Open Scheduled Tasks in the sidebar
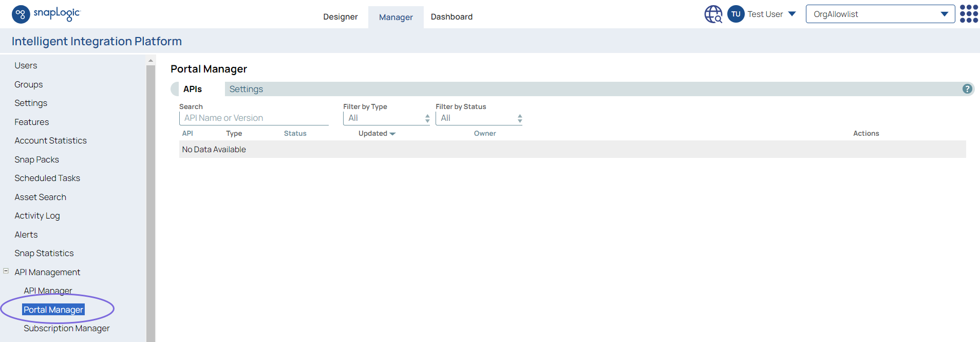The width and height of the screenshot is (980, 342). click(47, 178)
